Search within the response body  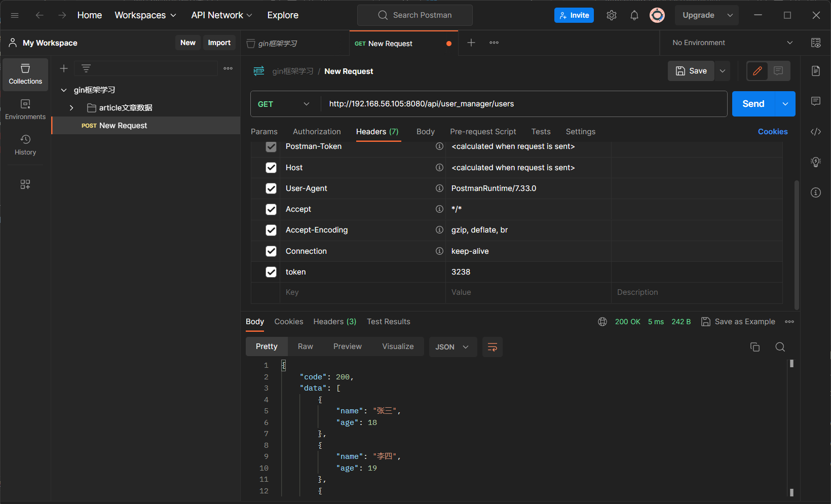(780, 347)
